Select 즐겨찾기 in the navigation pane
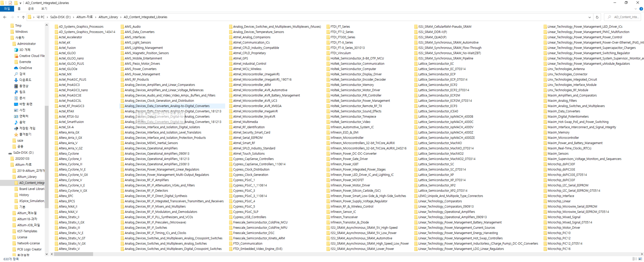644x262 pixels. pos(25,134)
